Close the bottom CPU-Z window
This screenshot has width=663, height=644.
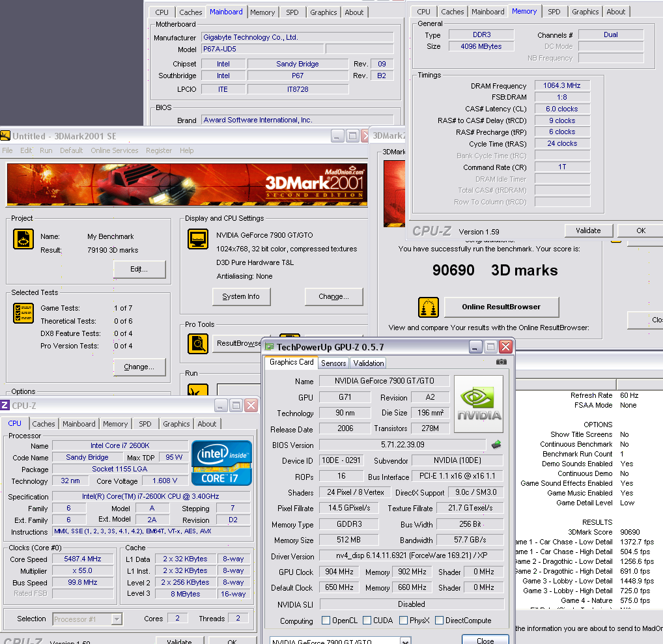[251, 406]
